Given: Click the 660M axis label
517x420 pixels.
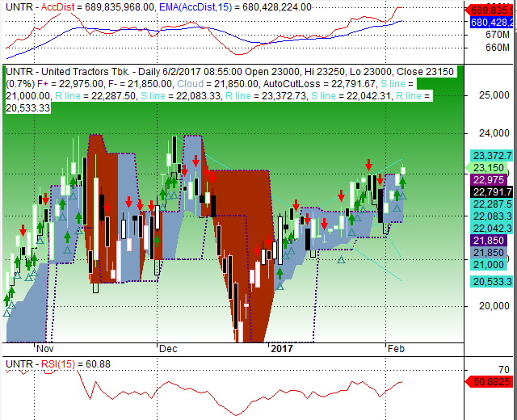Looking at the screenshot, I should click(498, 48).
